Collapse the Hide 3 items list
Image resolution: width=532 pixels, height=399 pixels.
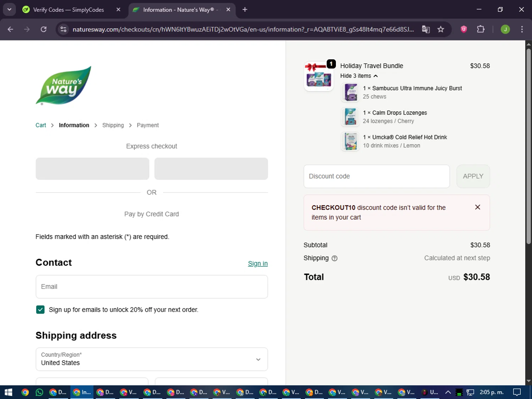359,76
